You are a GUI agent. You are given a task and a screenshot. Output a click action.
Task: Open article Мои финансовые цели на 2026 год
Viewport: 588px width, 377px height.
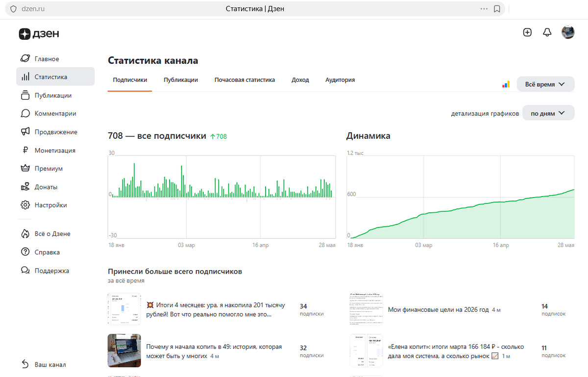439,310
